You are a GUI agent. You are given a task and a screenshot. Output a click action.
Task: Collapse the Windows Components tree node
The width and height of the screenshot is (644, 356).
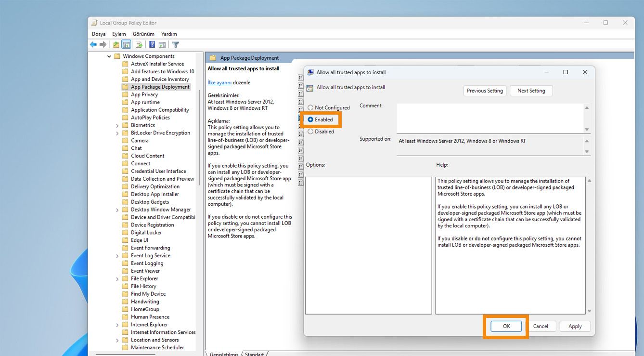(109, 56)
